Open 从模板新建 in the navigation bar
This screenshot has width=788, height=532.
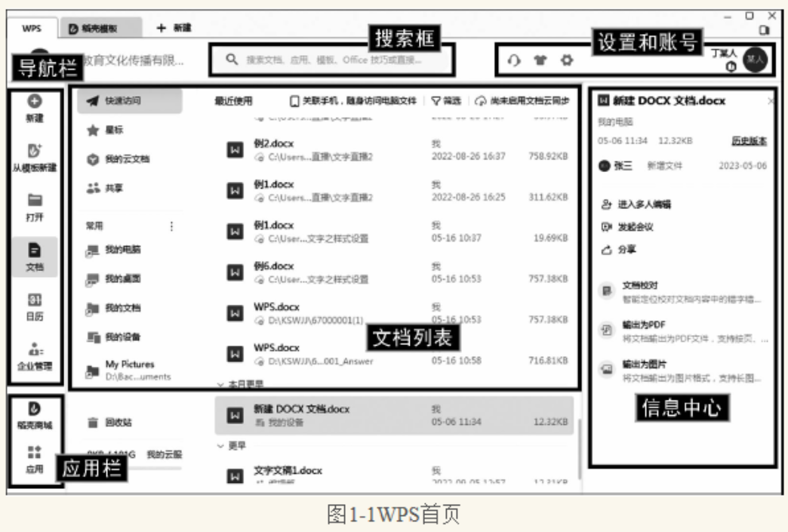[35, 157]
